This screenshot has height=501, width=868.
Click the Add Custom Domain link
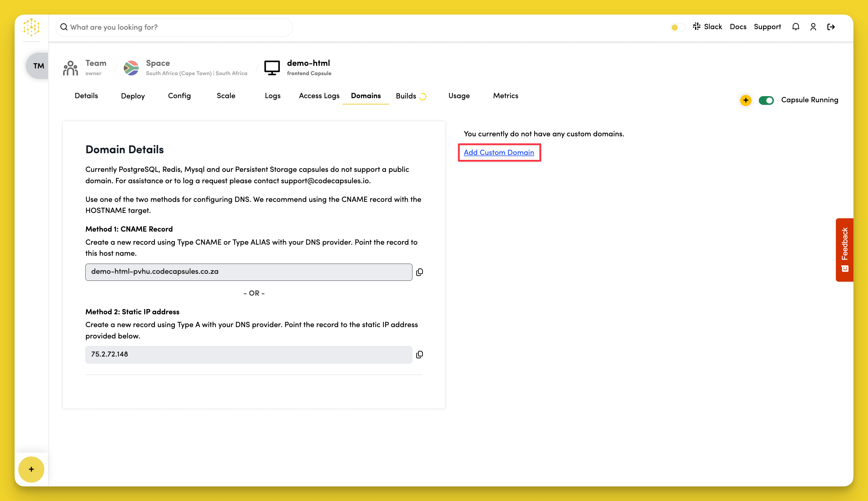499,152
